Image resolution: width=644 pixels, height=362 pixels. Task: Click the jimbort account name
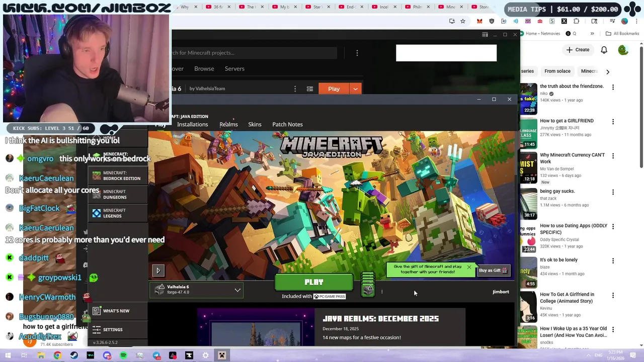pos(501,292)
